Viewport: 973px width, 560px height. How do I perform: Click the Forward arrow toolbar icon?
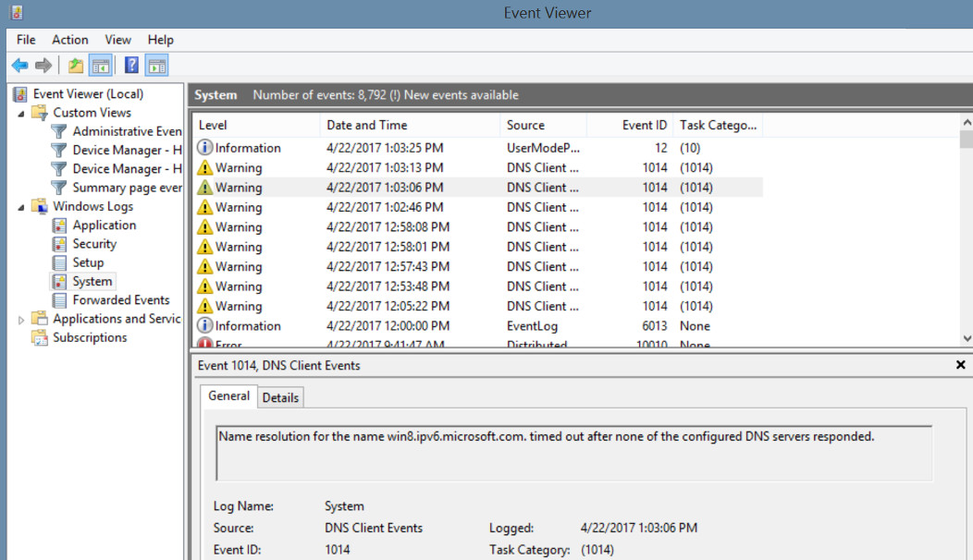coord(43,65)
